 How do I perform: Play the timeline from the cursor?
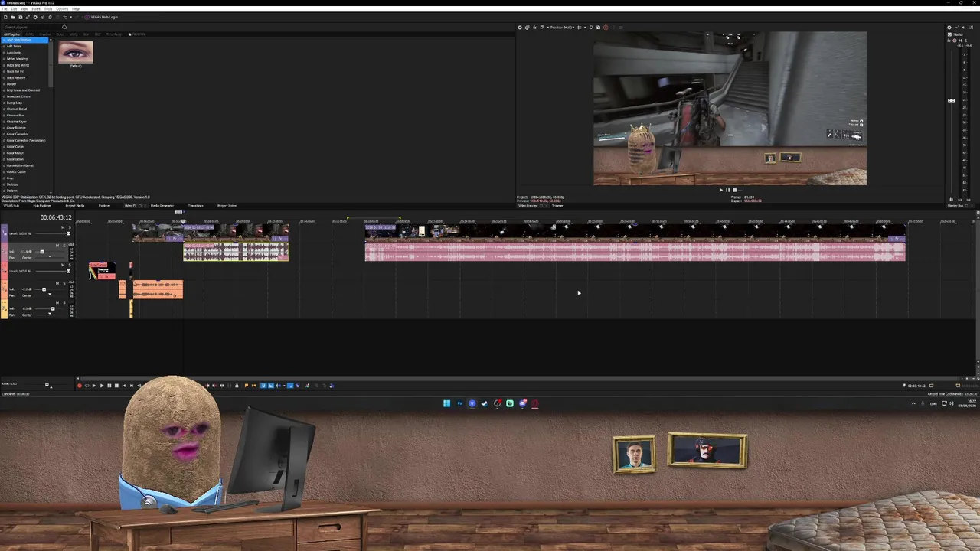102,386
